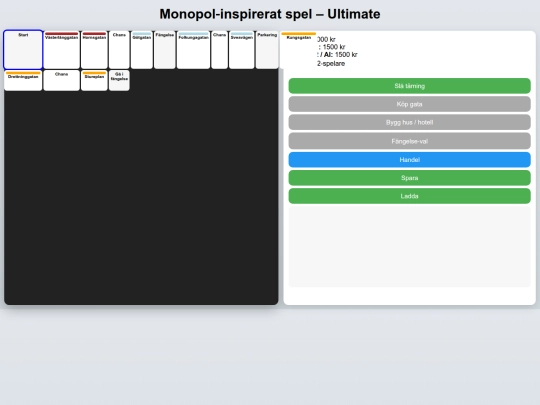Viewport: 540px width, 405px height.
Task: Click the page title Monopol-inspirerat spel – Ultimate
Action: [270, 14]
